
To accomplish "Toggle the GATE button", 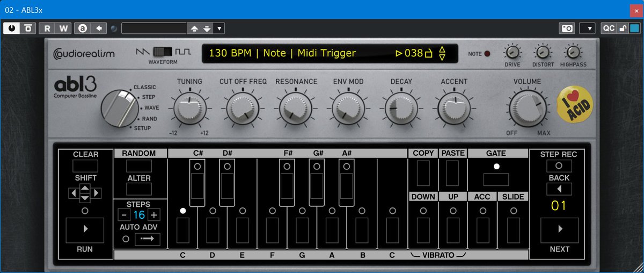I will (x=496, y=179).
